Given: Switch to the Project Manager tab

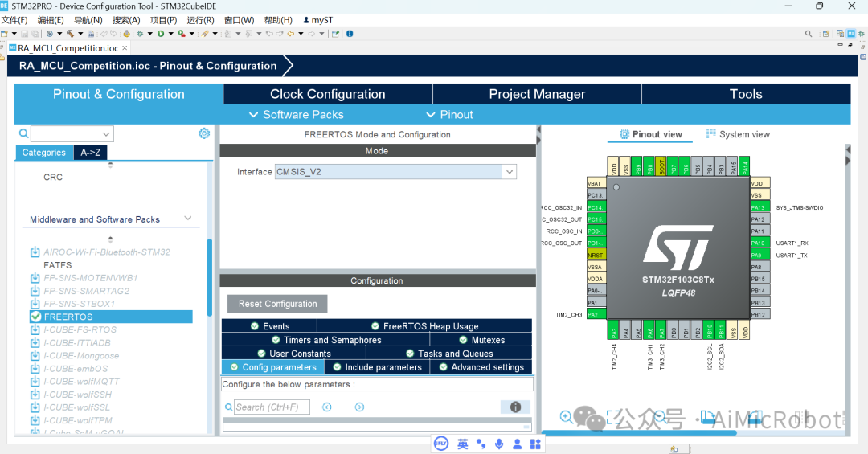Looking at the screenshot, I should coord(537,94).
